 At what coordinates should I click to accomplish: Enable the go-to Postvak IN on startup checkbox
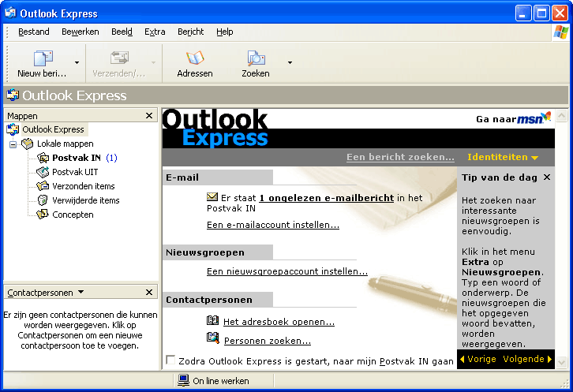click(x=170, y=360)
